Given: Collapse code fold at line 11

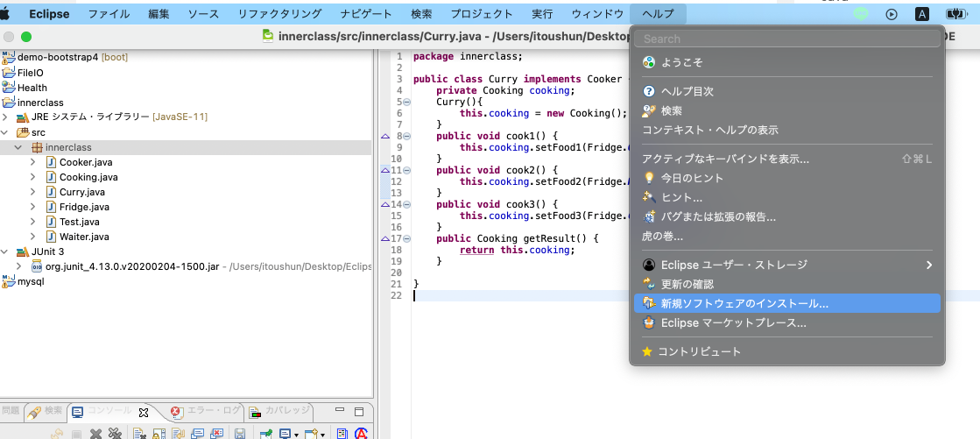Looking at the screenshot, I should (406, 170).
